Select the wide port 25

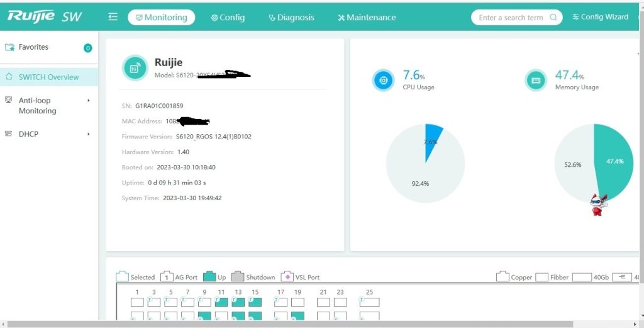[369, 302]
